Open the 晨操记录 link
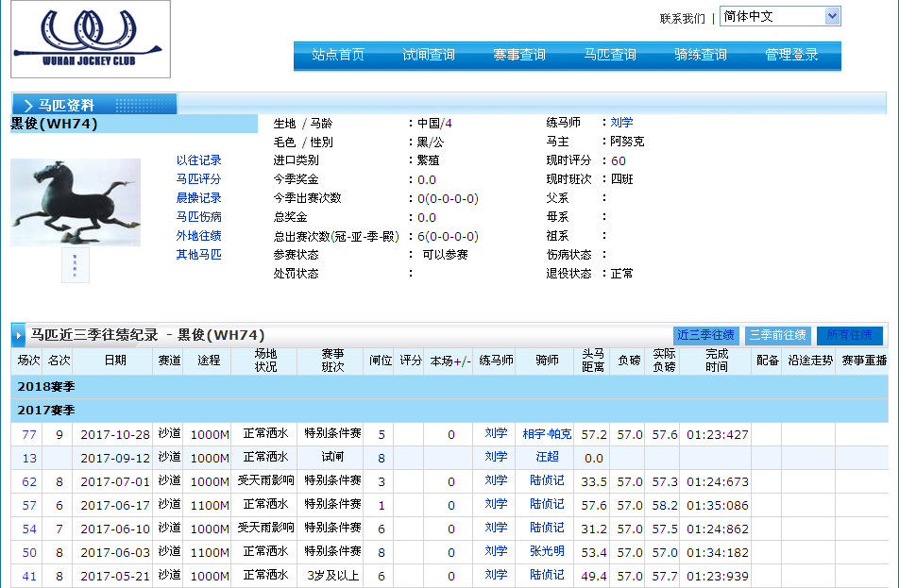 pos(198,198)
